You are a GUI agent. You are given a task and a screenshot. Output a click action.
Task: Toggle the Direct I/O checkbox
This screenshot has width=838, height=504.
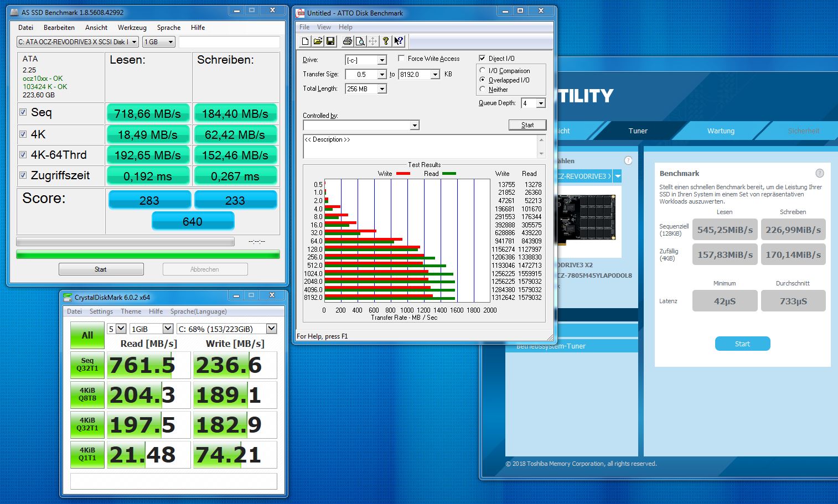pyautogui.click(x=482, y=58)
